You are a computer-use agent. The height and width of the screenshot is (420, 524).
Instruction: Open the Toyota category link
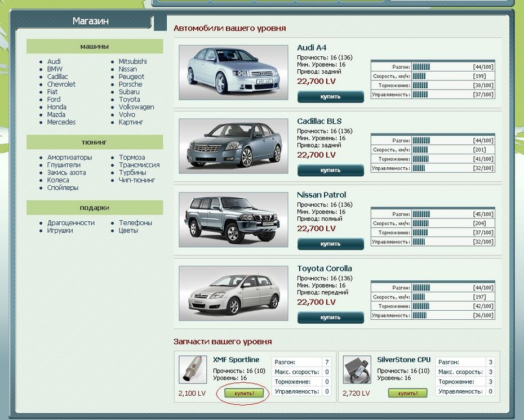[x=130, y=100]
